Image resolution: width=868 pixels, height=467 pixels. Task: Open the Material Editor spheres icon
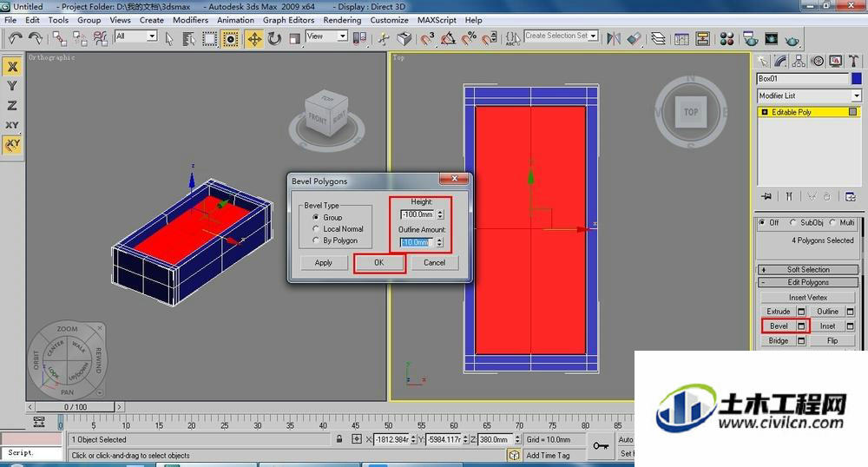727,38
